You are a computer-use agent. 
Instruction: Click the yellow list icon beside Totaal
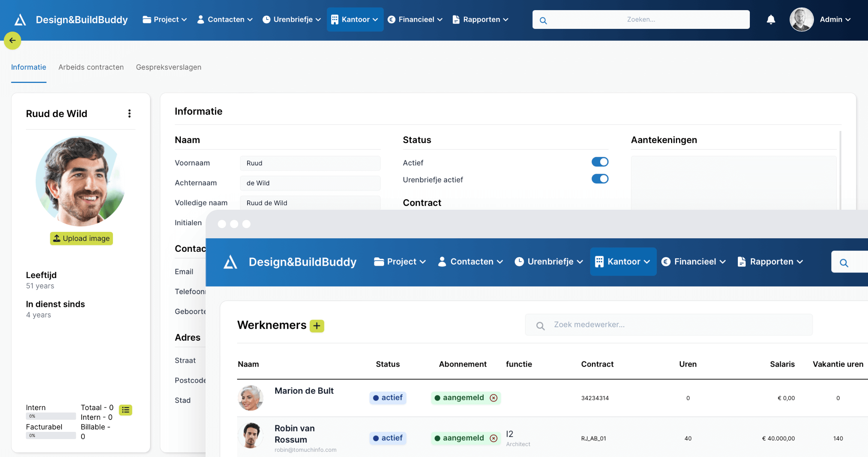[125, 410]
